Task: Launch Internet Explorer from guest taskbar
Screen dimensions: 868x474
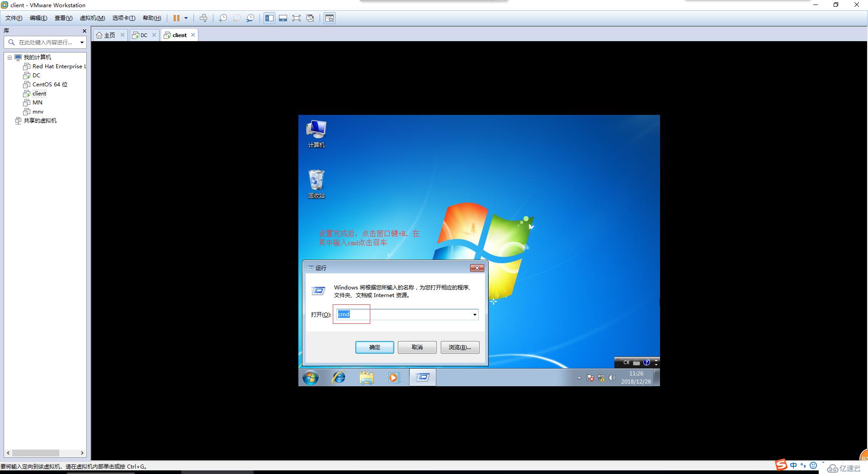Action: (x=339, y=377)
